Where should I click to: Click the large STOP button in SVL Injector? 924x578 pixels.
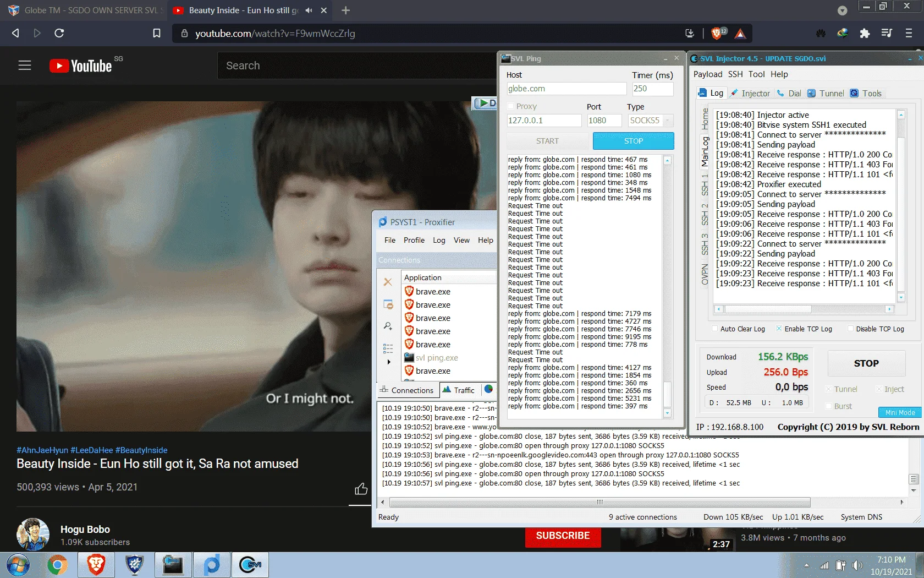click(x=866, y=363)
